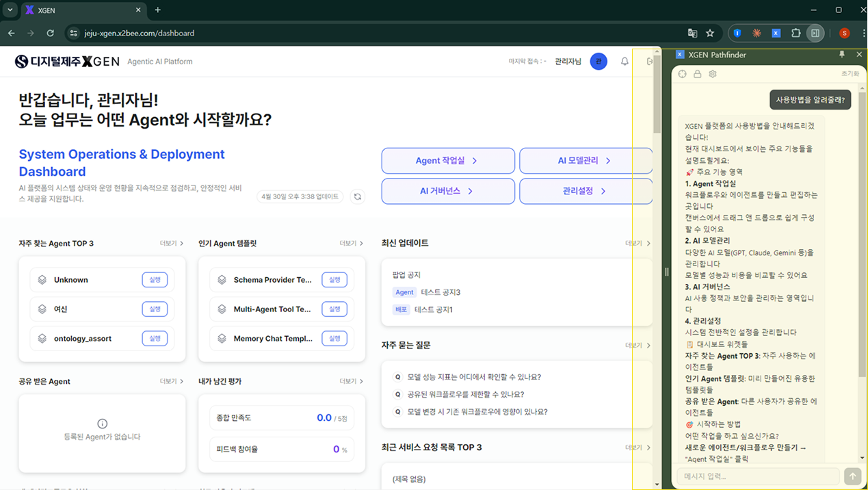Open FAQ 모델 변경 시 기존 워크플로우에 영향이 있나요?
The width and height of the screenshot is (868, 490).
(477, 412)
